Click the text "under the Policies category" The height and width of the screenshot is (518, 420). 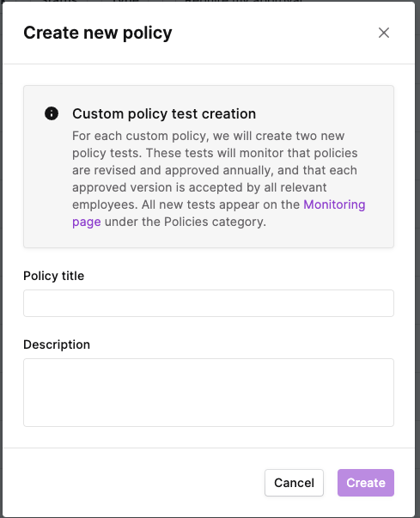[185, 222]
